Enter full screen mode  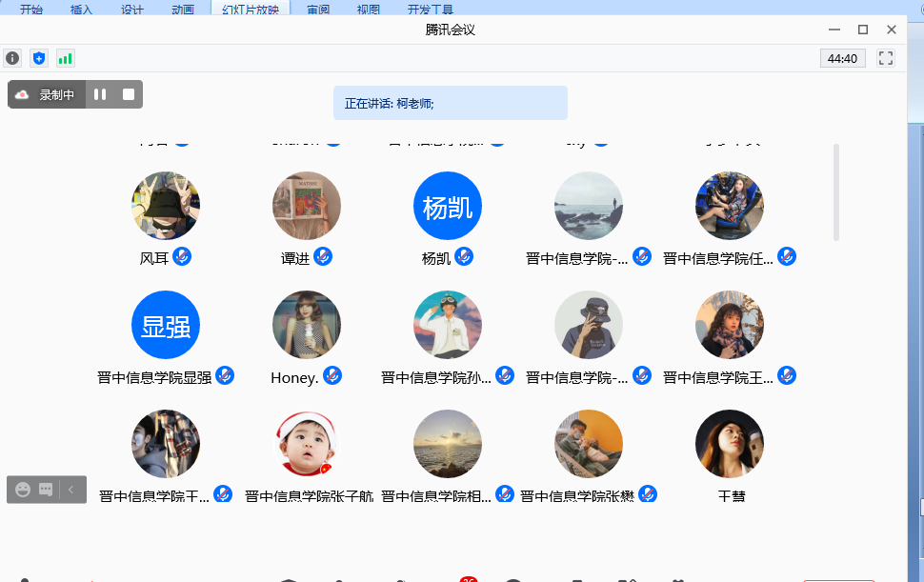(886, 58)
